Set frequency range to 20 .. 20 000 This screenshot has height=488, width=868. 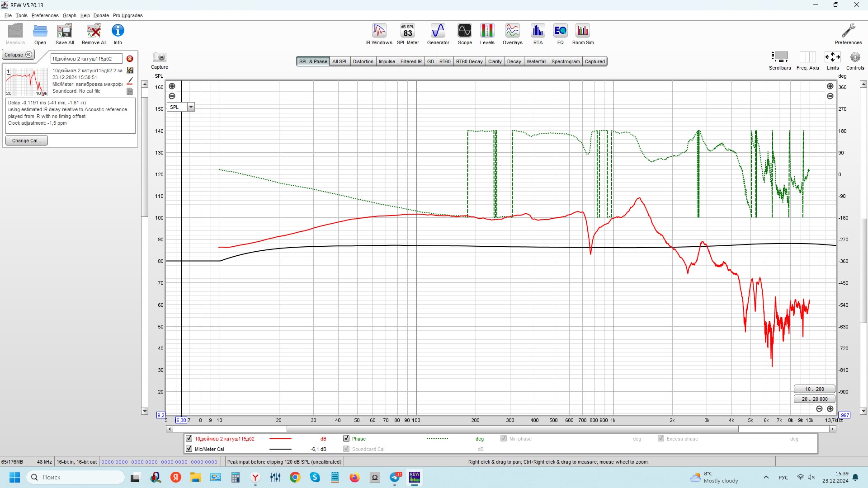(x=814, y=399)
